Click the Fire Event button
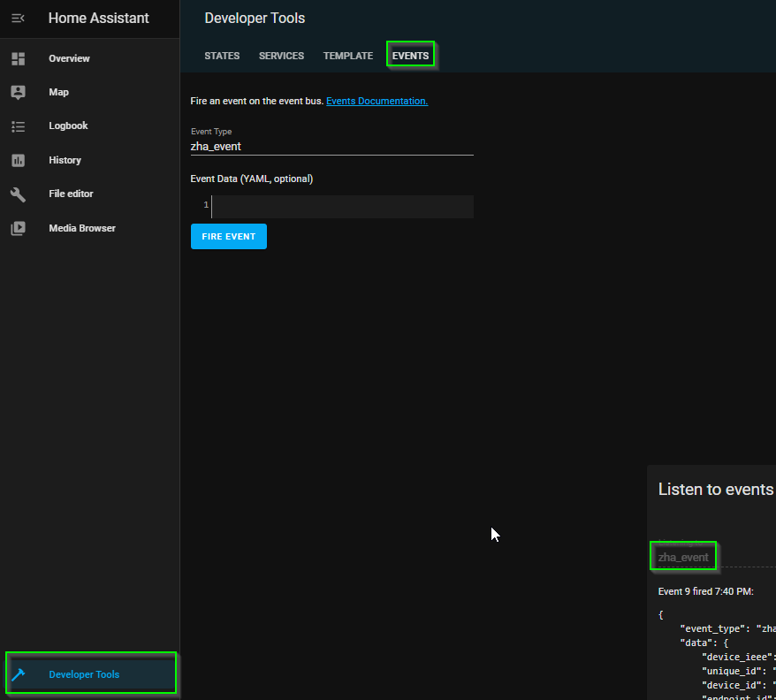Screen dimensions: 776x700 [229, 237]
